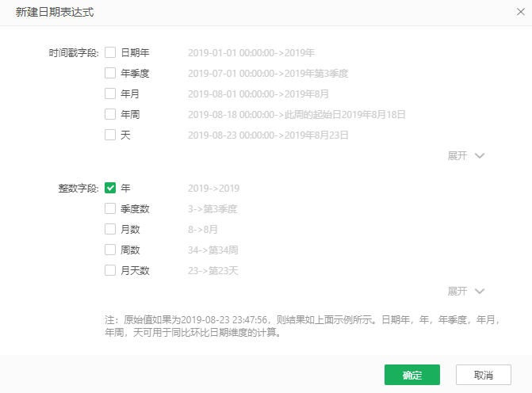Viewport: 532px width, 393px height.
Task: Check the 月数 option
Action: (110, 230)
